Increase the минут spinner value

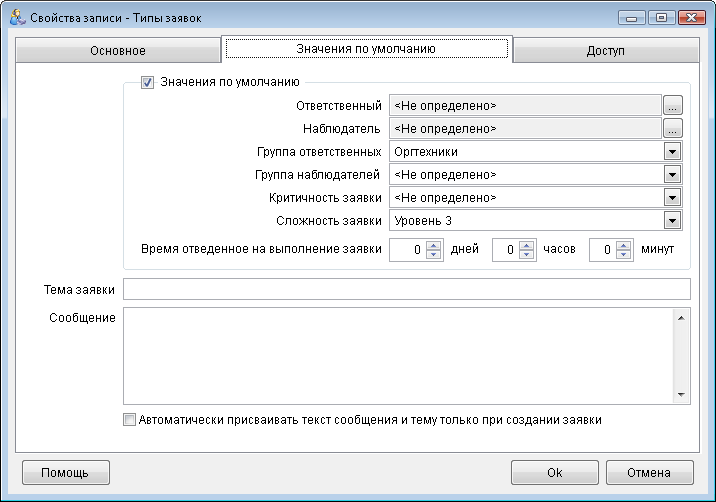click(625, 244)
